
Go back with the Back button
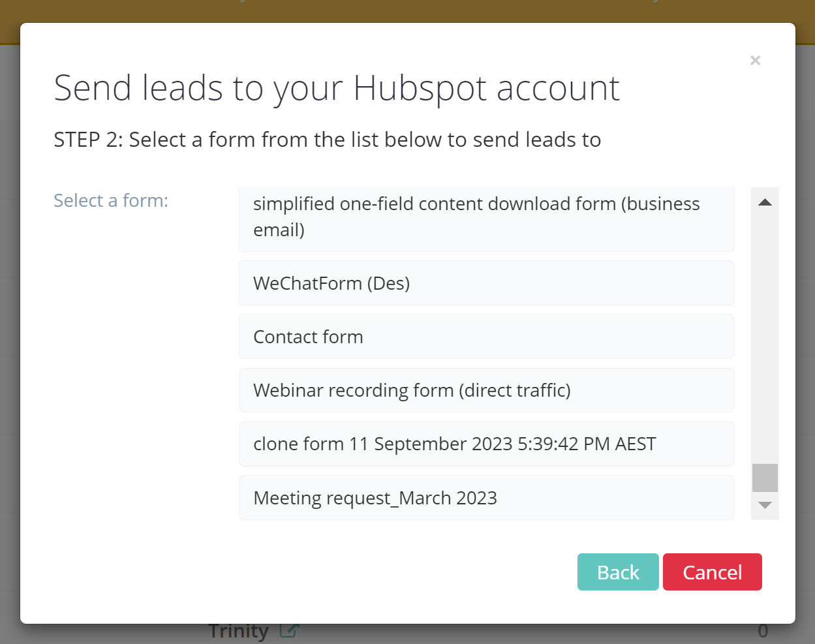(x=617, y=572)
